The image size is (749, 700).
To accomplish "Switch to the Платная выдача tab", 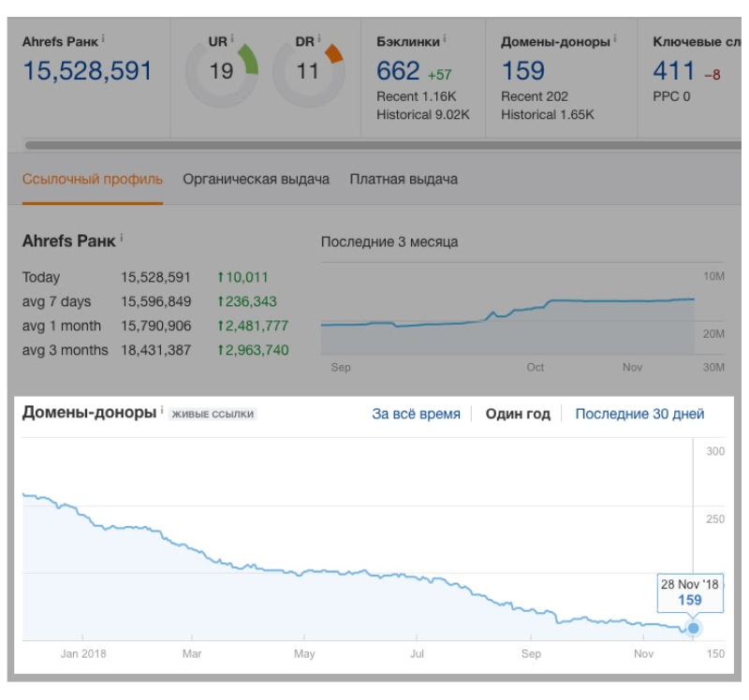I will click(404, 179).
